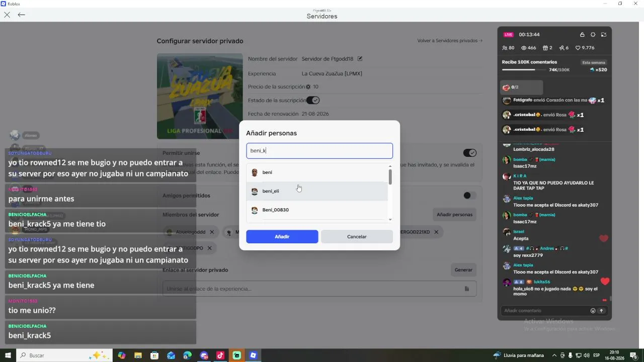Open the Roblox taskbar icon
Image resolution: width=644 pixels, height=362 pixels.
point(253,355)
